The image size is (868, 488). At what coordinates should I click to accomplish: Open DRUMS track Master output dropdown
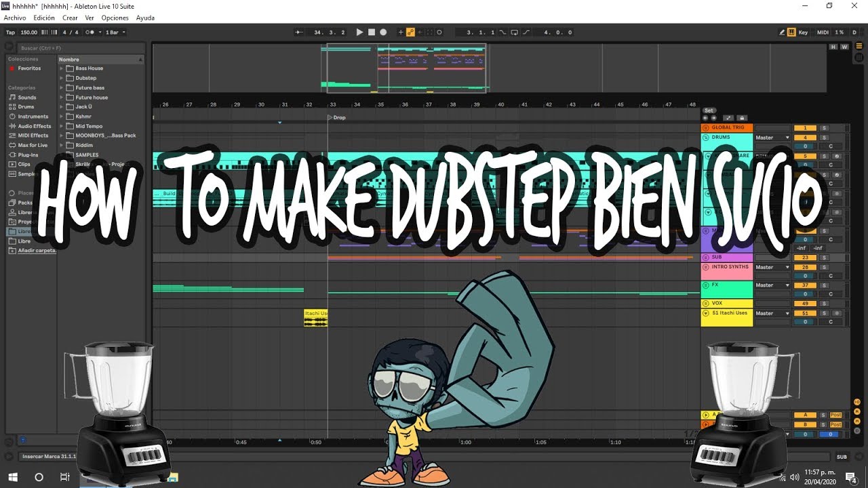click(772, 138)
